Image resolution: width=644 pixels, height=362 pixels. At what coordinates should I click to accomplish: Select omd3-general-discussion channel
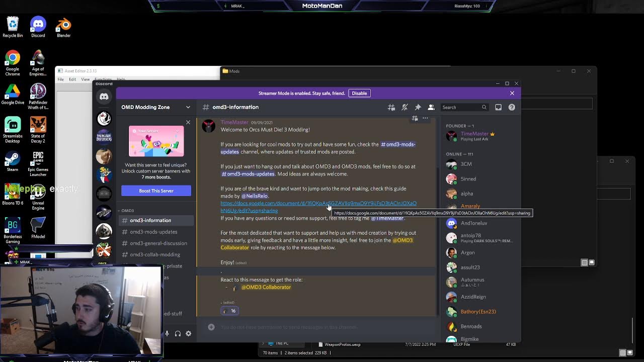coord(156,243)
